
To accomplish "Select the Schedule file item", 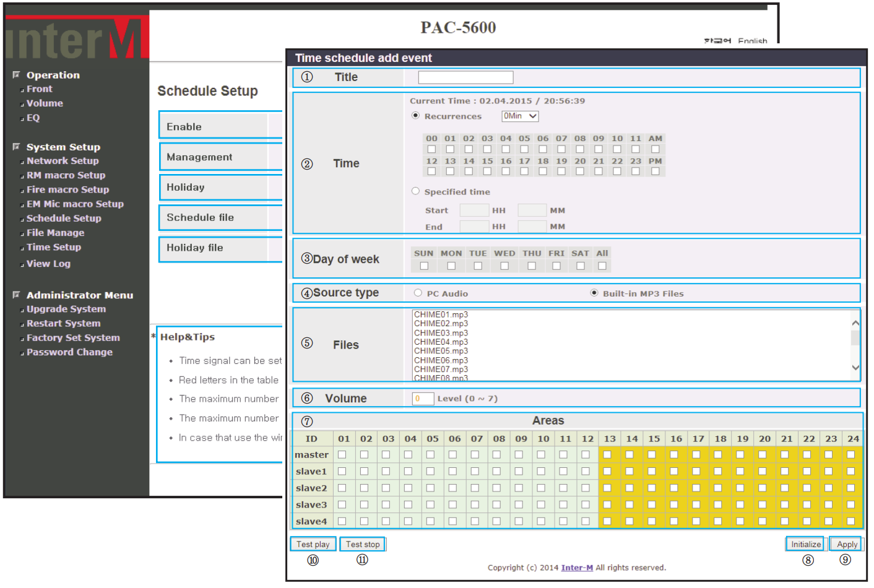I will pyautogui.click(x=220, y=217).
